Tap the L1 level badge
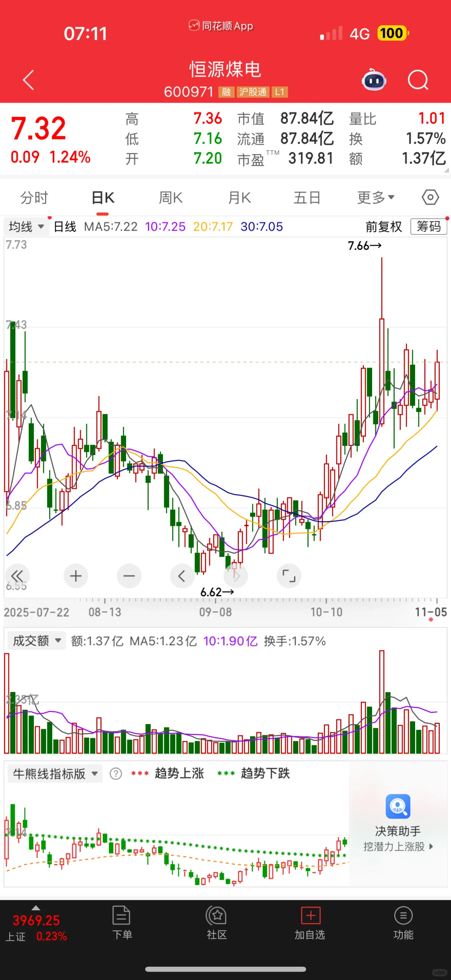This screenshot has width=451, height=980. point(280,92)
